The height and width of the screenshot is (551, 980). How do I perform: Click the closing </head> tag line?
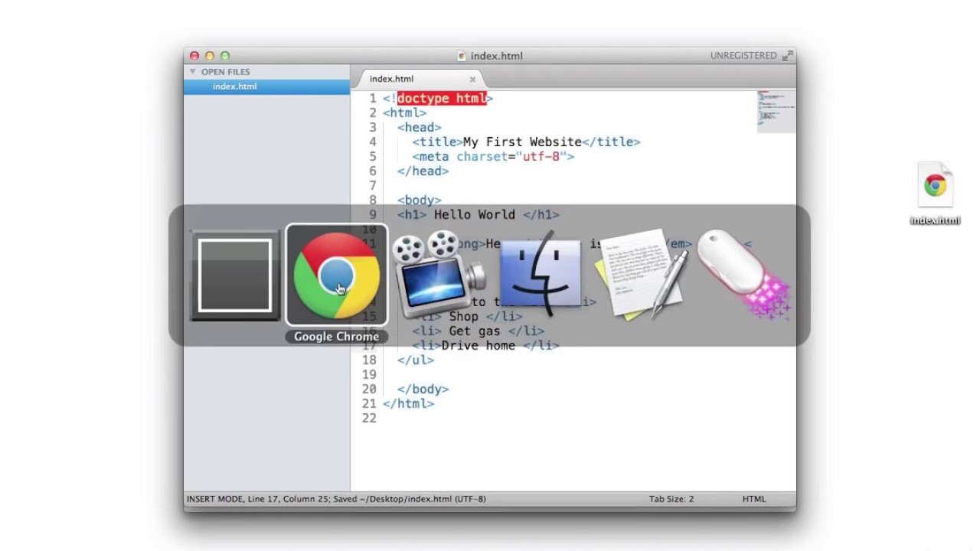point(423,171)
